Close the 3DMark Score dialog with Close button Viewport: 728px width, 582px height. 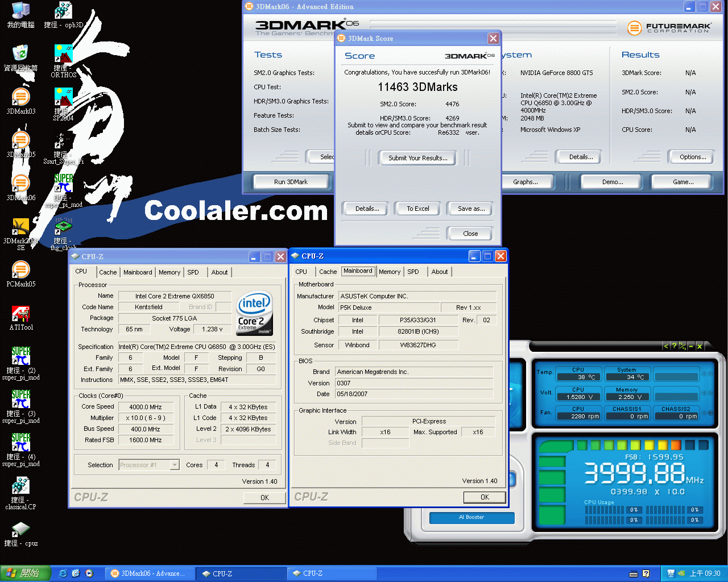(470, 234)
